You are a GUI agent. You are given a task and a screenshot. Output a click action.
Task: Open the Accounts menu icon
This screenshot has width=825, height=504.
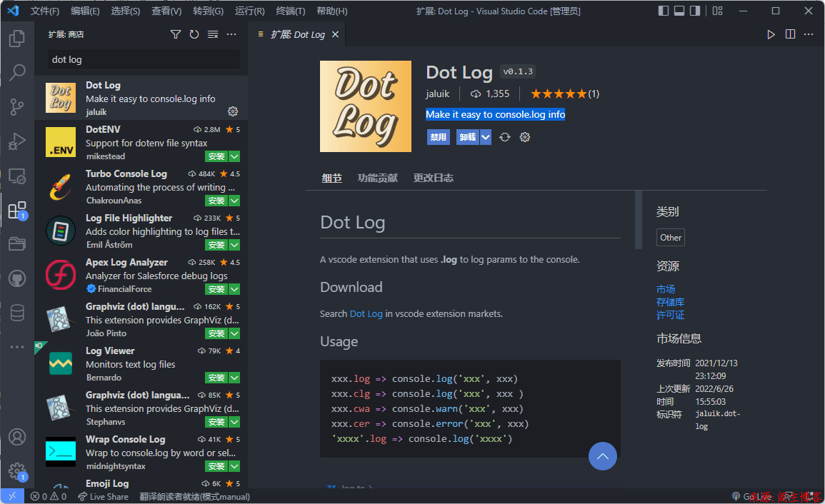17,437
